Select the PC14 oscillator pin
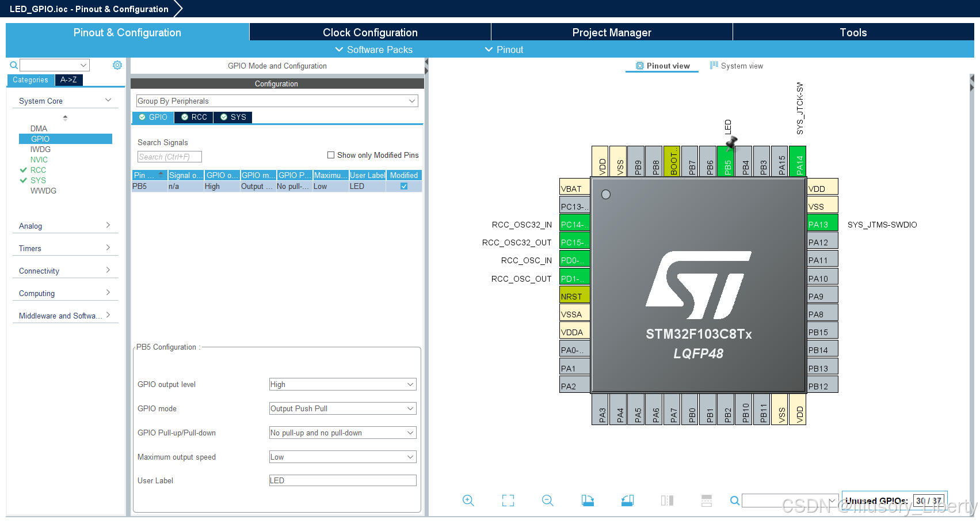 click(x=575, y=223)
